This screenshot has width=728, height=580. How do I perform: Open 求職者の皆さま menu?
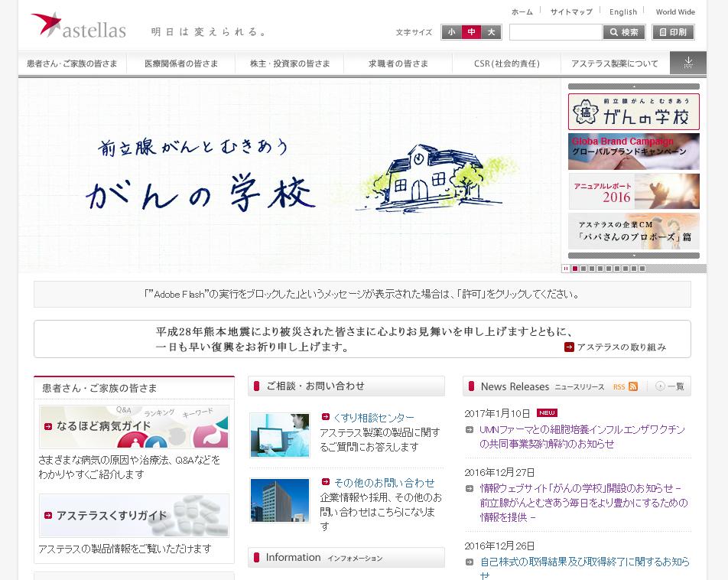398,64
